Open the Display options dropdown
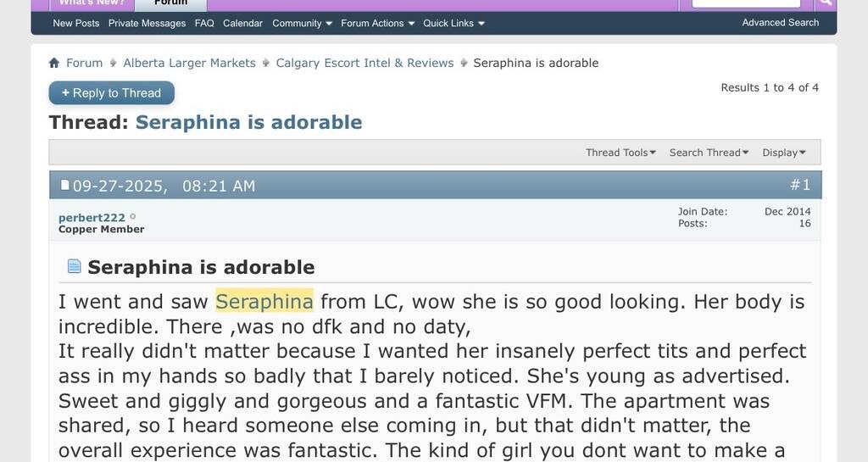Image resolution: width=868 pixels, height=462 pixels. 783,153
